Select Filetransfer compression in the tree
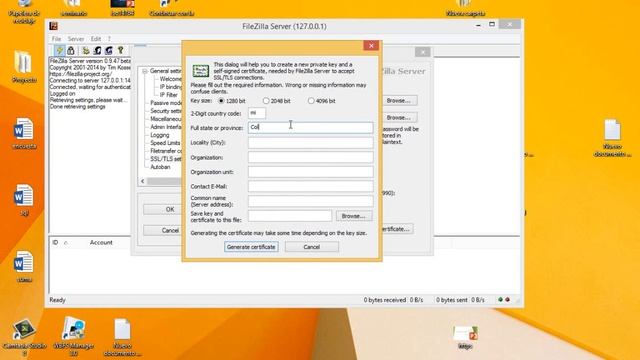Screen dimensions: 640x360 click(x=166, y=151)
